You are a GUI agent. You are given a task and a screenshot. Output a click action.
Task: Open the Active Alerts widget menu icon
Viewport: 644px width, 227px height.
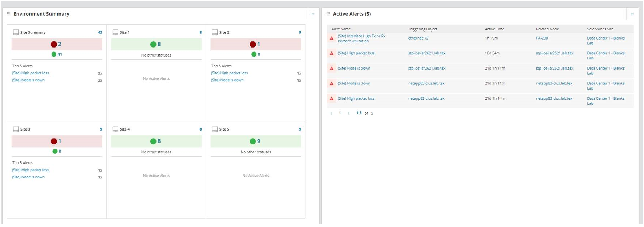click(x=632, y=14)
